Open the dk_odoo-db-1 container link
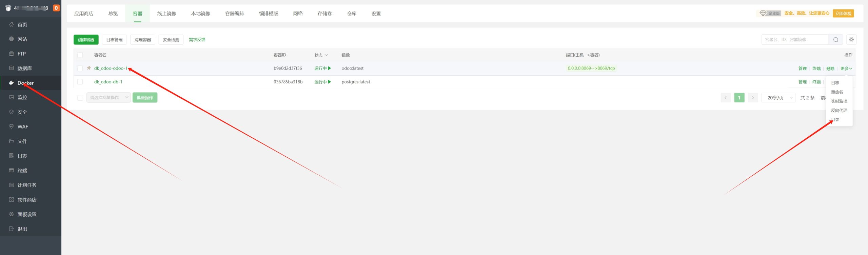Viewport: 868px width, 255px height. (x=108, y=82)
